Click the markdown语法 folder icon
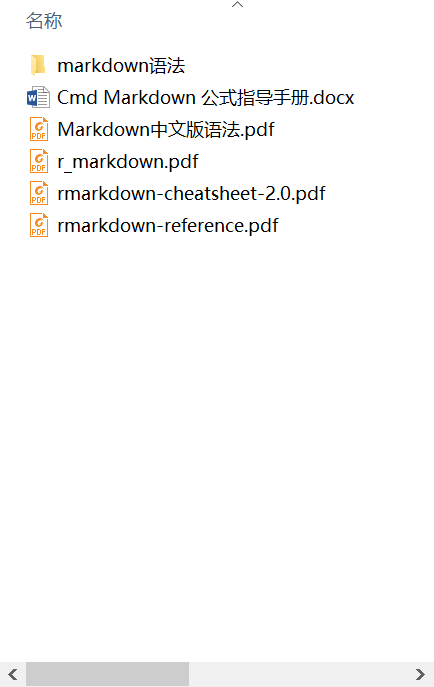The image size is (434, 687). pos(38,65)
